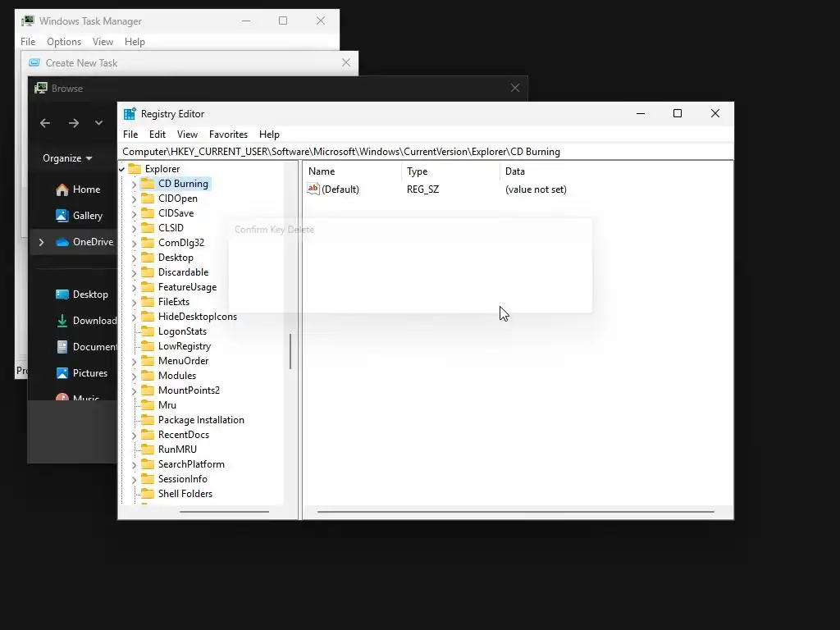
Task: Select the MountPoints2 key
Action: 189,390
